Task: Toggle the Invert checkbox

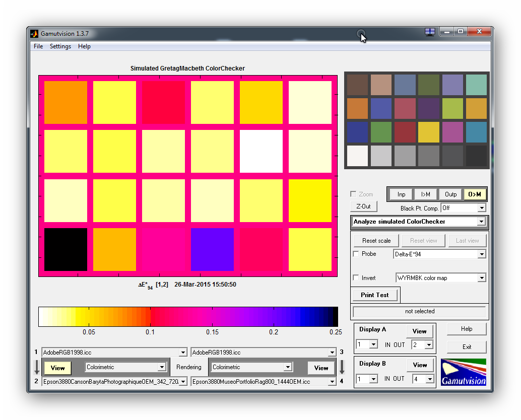Action: (356, 278)
